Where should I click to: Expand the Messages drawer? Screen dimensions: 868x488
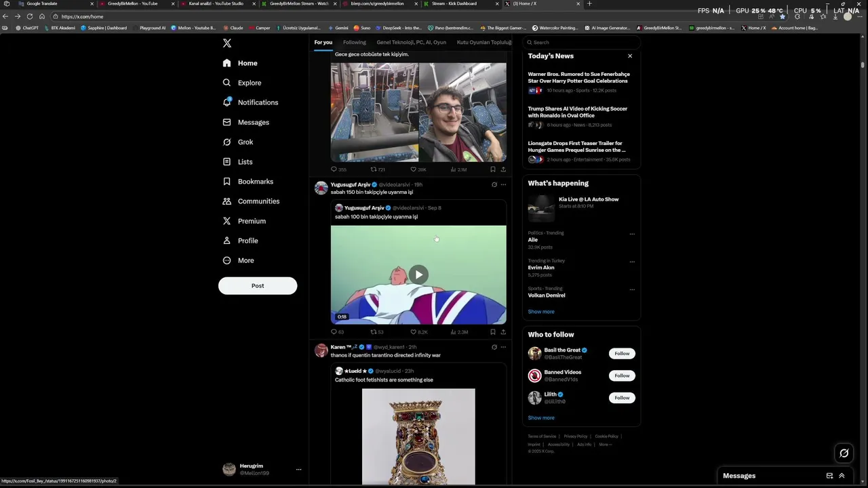[842, 476]
